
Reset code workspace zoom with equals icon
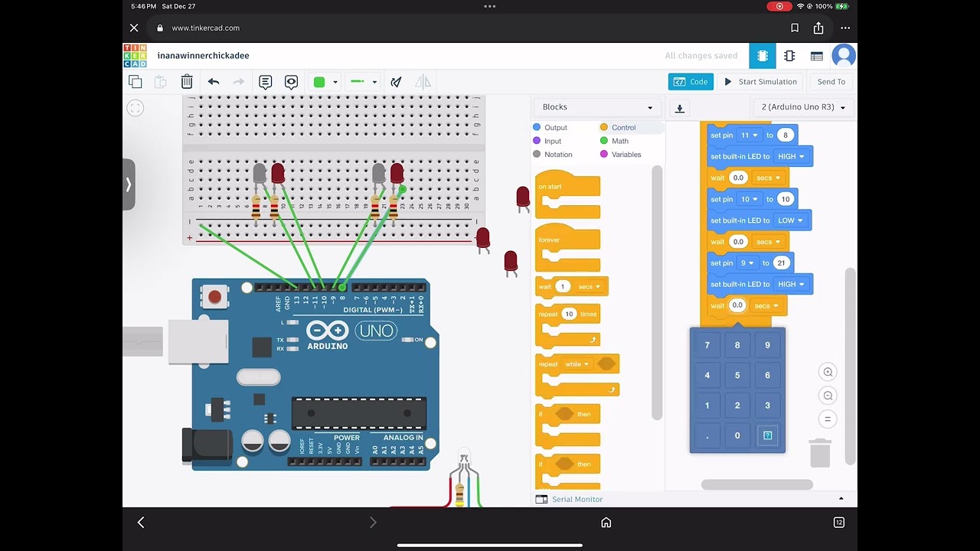coord(828,419)
